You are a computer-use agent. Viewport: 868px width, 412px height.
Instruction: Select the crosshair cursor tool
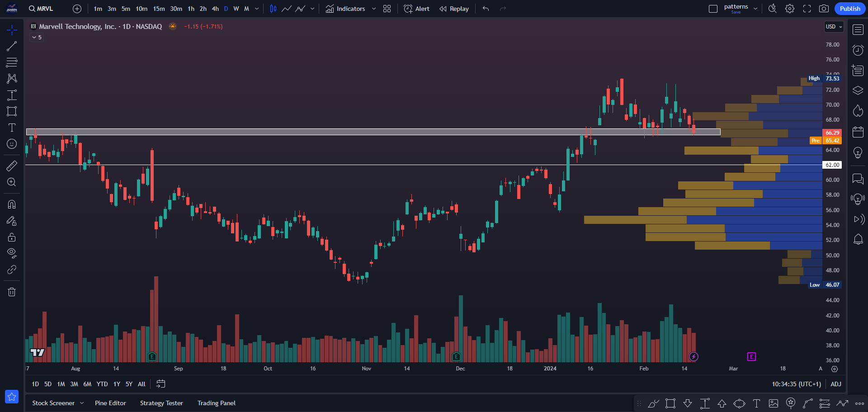click(x=12, y=30)
